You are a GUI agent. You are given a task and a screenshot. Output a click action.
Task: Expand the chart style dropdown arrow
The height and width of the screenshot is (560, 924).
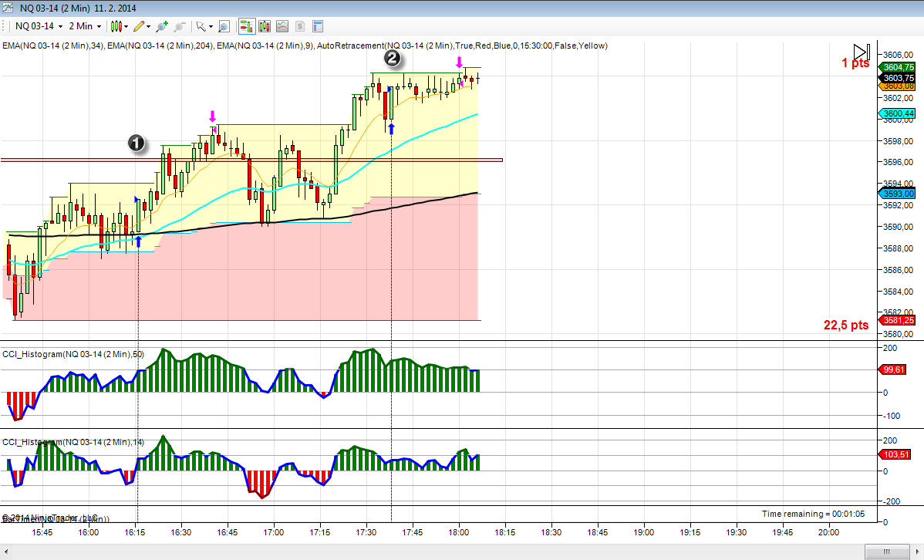(x=126, y=26)
